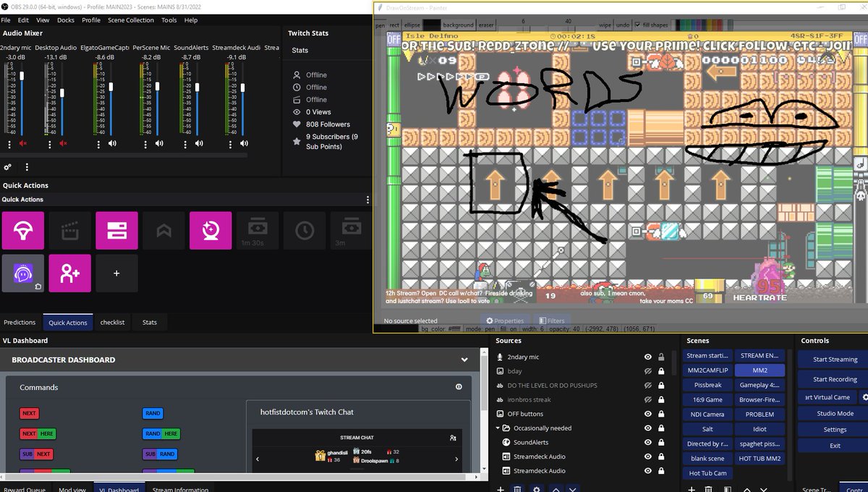
Task: Click the greyed clapperboard Quick Action
Action: tap(70, 231)
